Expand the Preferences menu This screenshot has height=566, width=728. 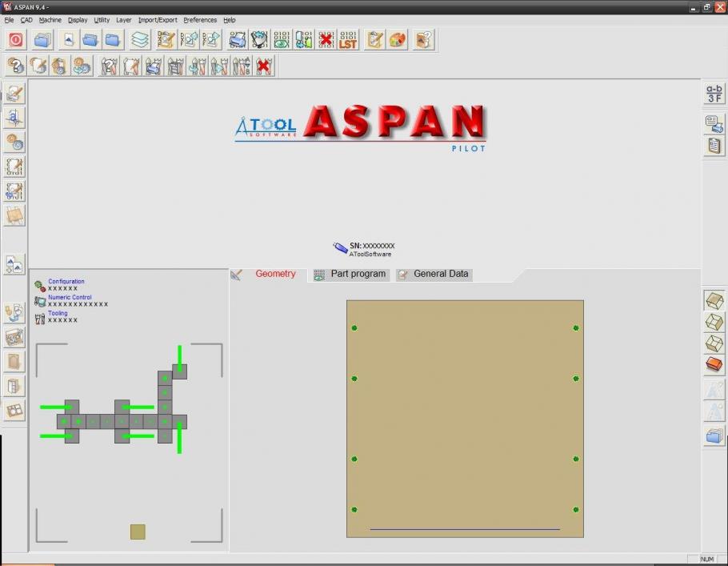200,20
